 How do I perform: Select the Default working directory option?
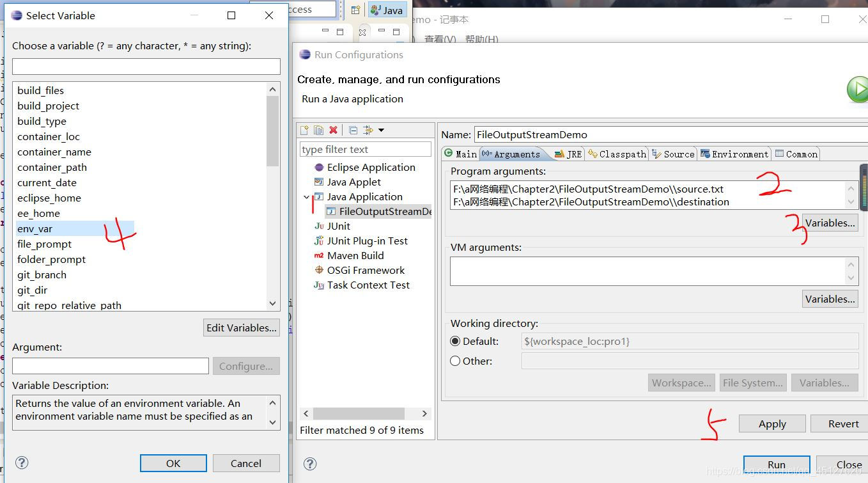tap(454, 341)
